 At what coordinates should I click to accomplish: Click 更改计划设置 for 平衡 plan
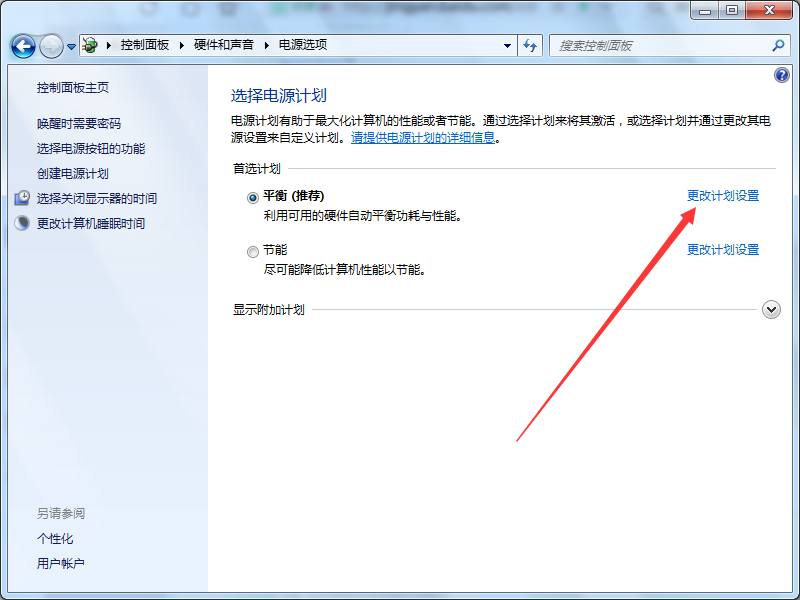tap(723, 195)
